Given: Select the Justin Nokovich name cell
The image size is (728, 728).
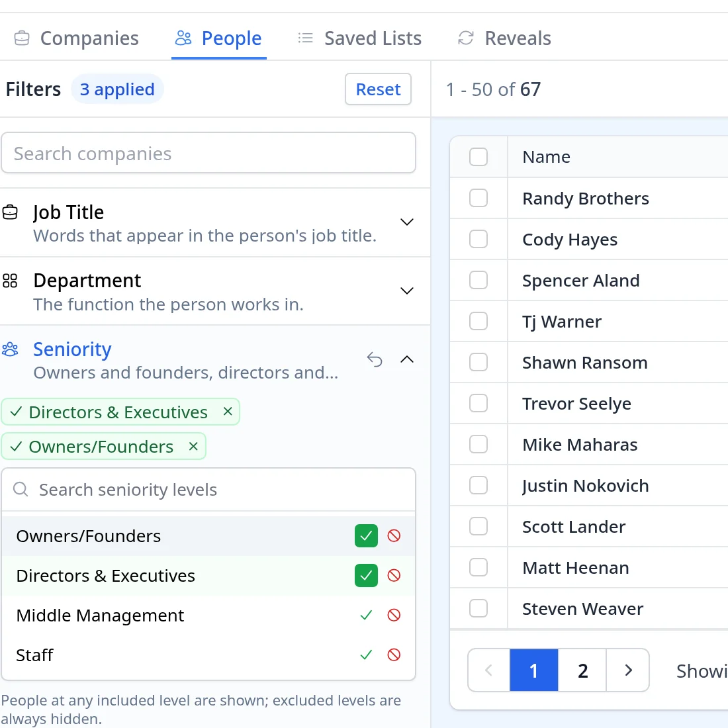Looking at the screenshot, I should click(586, 486).
